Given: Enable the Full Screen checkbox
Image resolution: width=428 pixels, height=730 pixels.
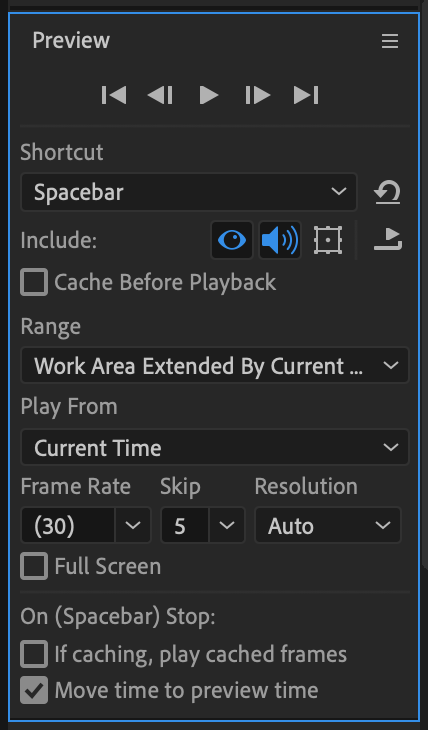Looking at the screenshot, I should pos(34,566).
